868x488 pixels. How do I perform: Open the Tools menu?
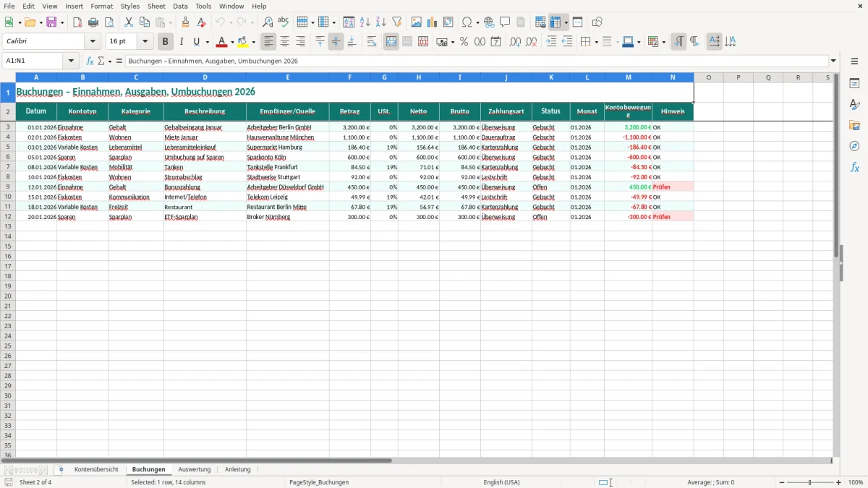click(x=203, y=6)
